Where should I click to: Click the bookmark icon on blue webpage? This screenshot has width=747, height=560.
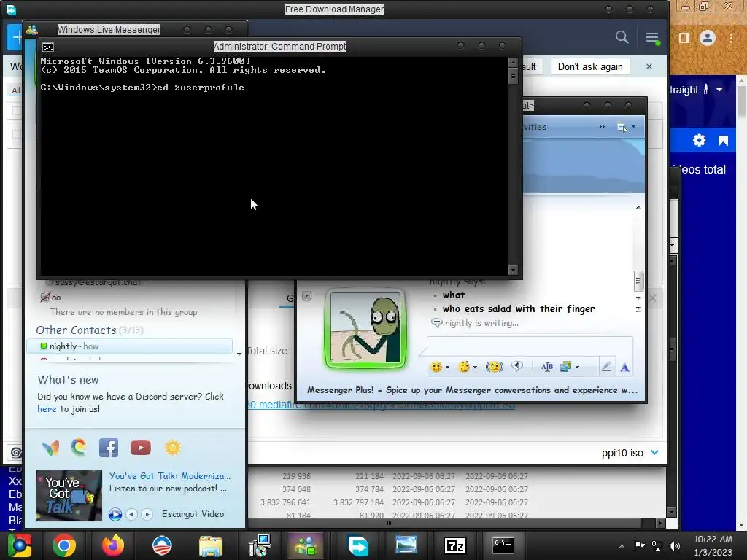723,141
